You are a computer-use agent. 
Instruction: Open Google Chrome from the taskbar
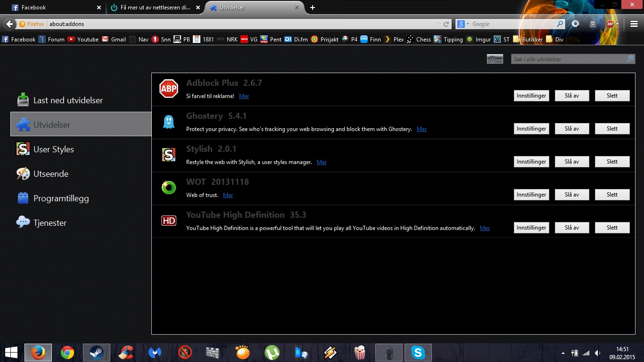[67, 353]
